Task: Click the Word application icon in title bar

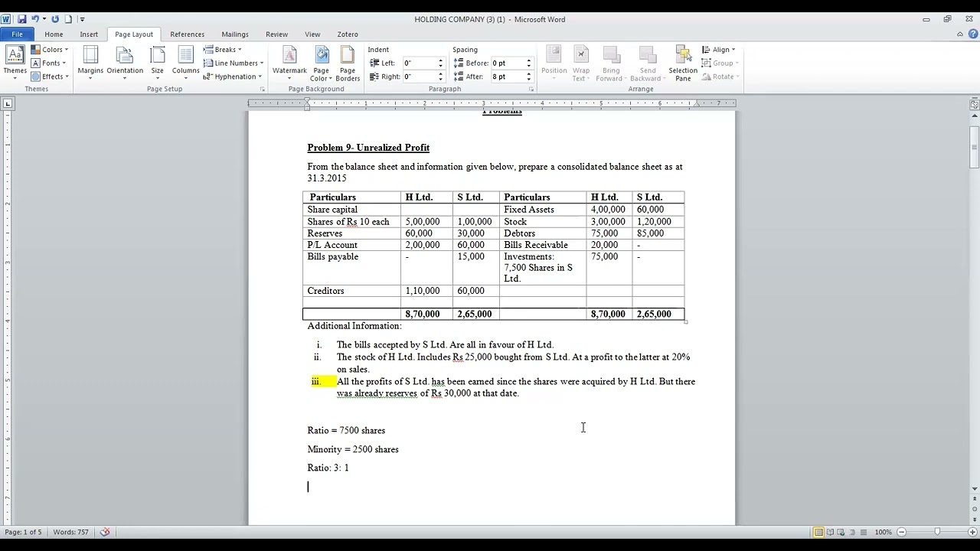Action: tap(7, 19)
